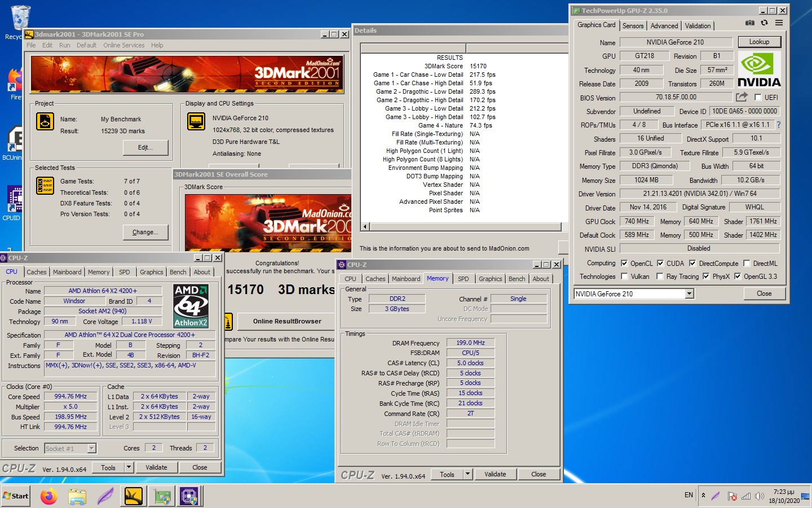Open Action Center flag tray icon
812x508 pixels.
click(732, 496)
